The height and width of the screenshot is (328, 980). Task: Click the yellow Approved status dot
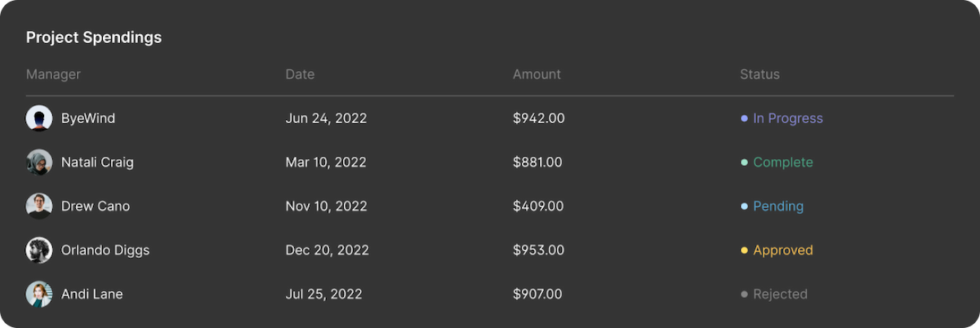point(744,250)
